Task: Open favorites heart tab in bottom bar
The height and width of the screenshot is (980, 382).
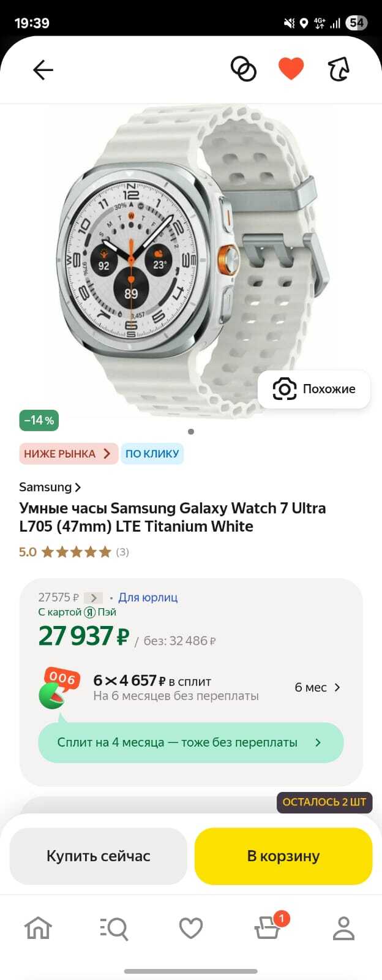Action: (190, 928)
